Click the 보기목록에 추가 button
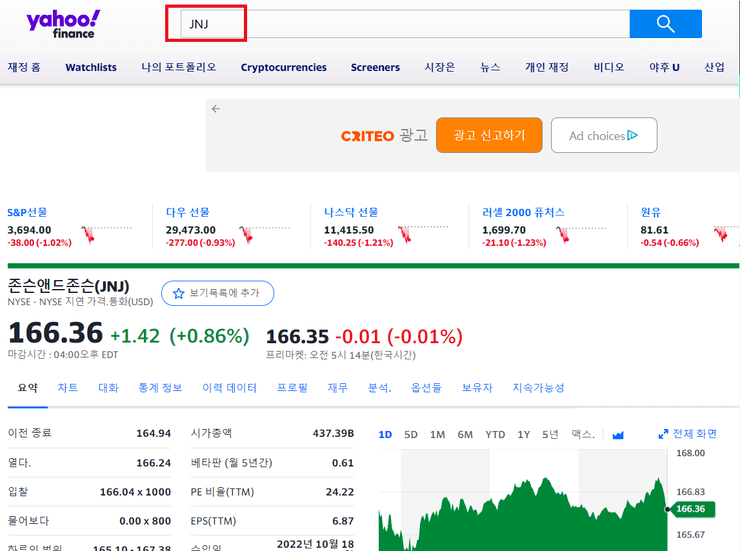The width and height of the screenshot is (740, 551). tap(218, 293)
